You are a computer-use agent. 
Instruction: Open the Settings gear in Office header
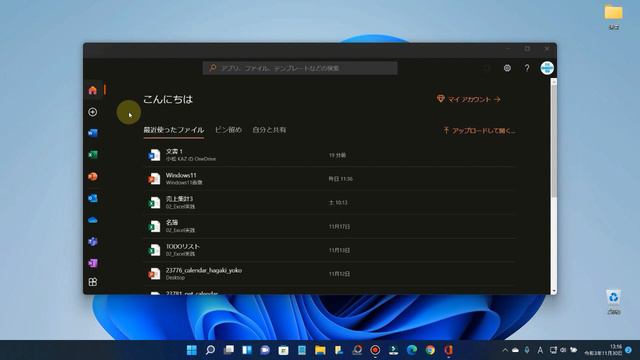click(x=507, y=68)
